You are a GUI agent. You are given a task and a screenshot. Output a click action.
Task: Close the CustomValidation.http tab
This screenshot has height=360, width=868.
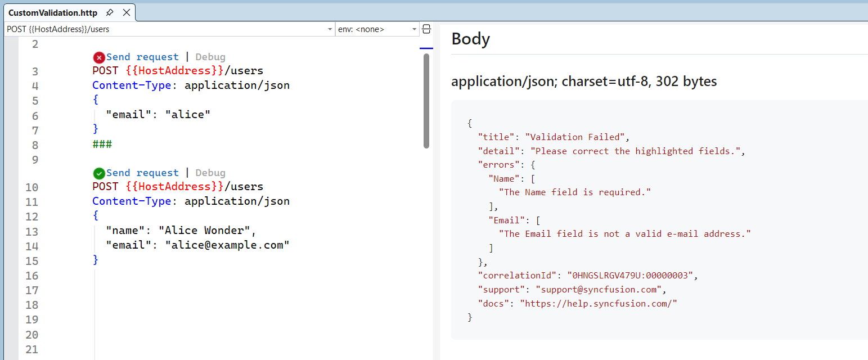(126, 12)
